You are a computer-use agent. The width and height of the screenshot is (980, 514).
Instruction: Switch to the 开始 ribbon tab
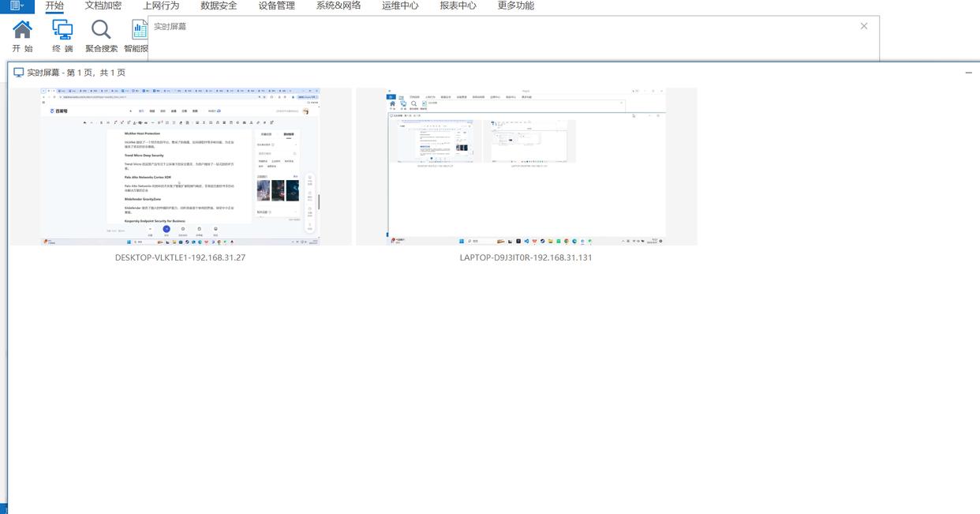(x=54, y=6)
